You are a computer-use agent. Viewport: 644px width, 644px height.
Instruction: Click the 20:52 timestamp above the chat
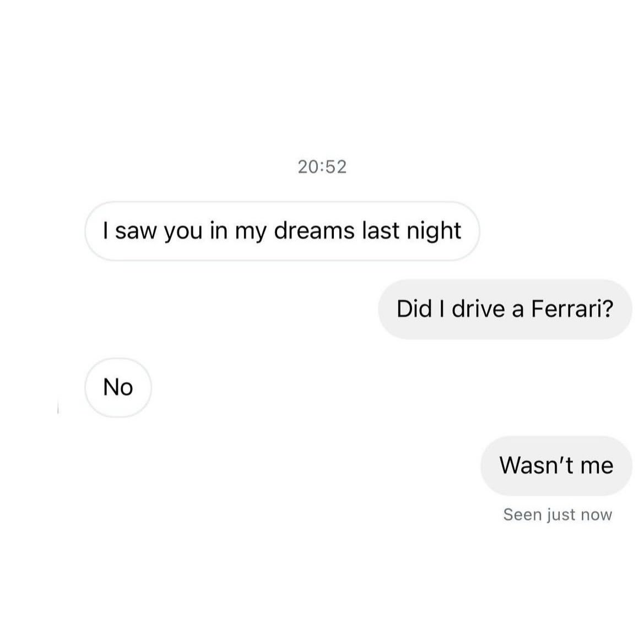tap(322, 167)
